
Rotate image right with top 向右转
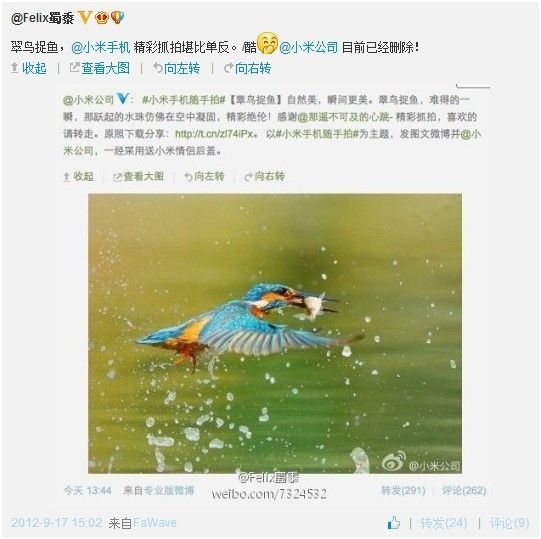[x=247, y=68]
